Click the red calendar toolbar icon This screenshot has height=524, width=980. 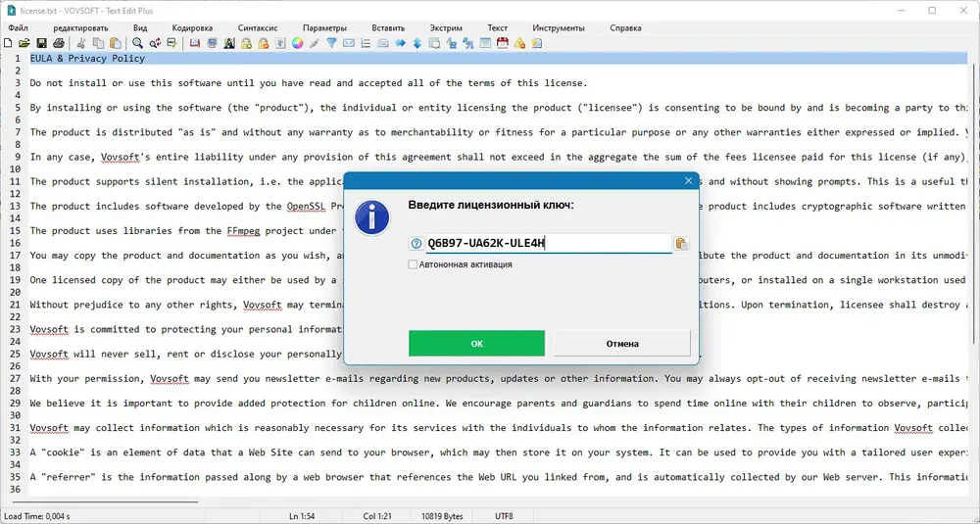coord(503,43)
